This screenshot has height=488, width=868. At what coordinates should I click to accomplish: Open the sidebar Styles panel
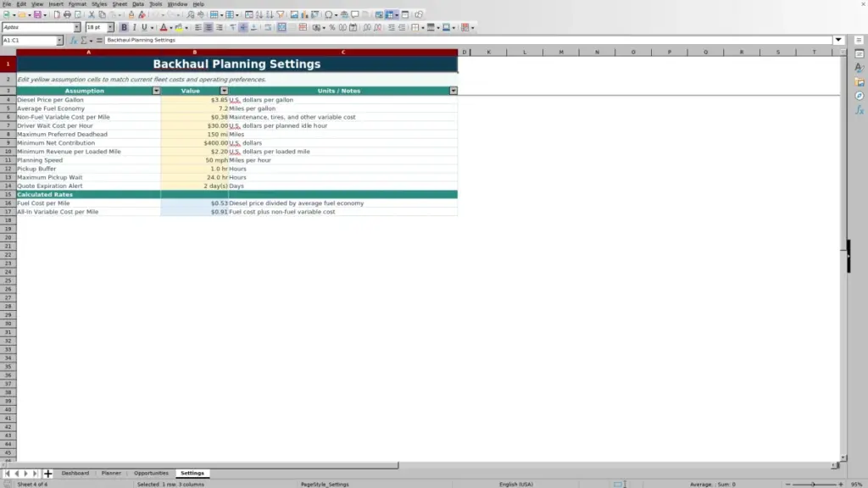point(860,68)
